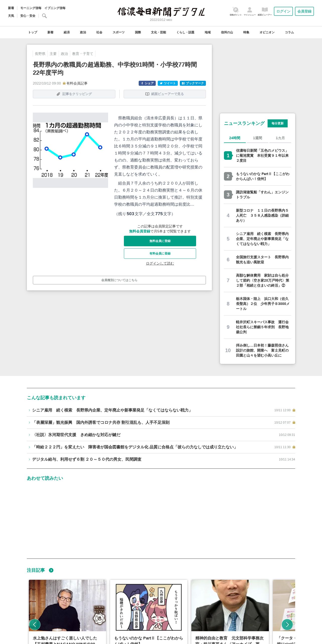This screenshot has height=644, width=322.
Task: Click イブニング信毎 top link
Action: [55, 8]
